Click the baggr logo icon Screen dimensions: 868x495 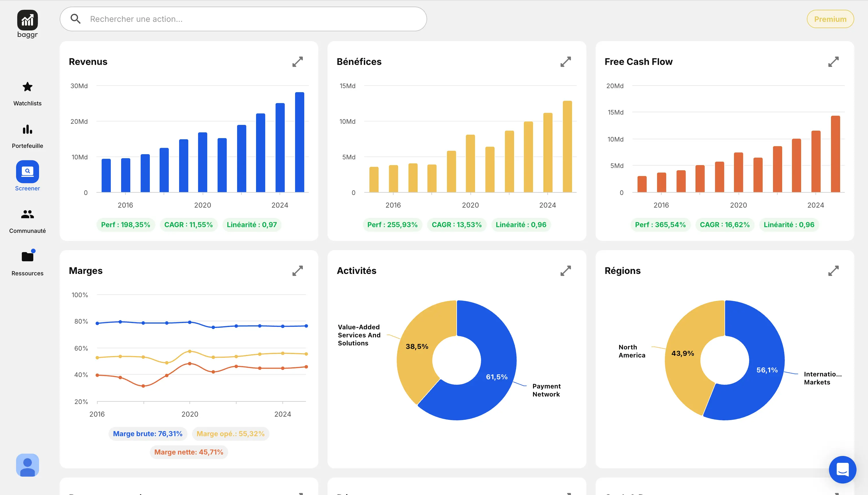point(27,20)
